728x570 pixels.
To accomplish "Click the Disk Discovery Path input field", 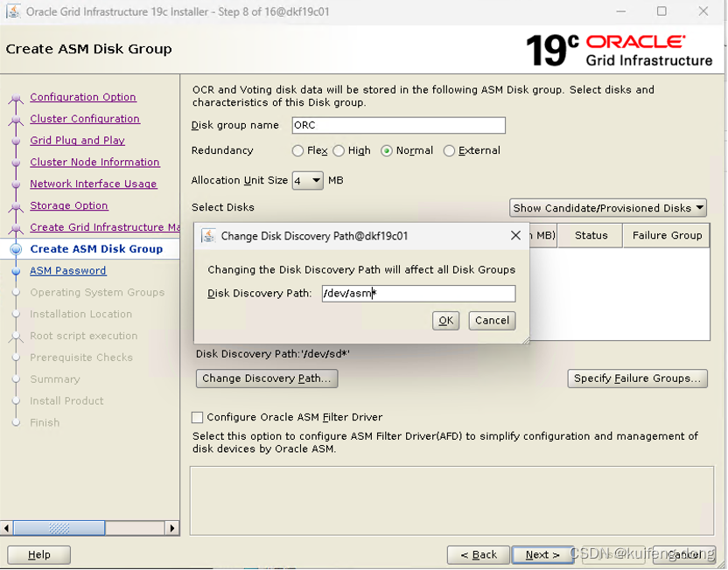I will [x=418, y=293].
